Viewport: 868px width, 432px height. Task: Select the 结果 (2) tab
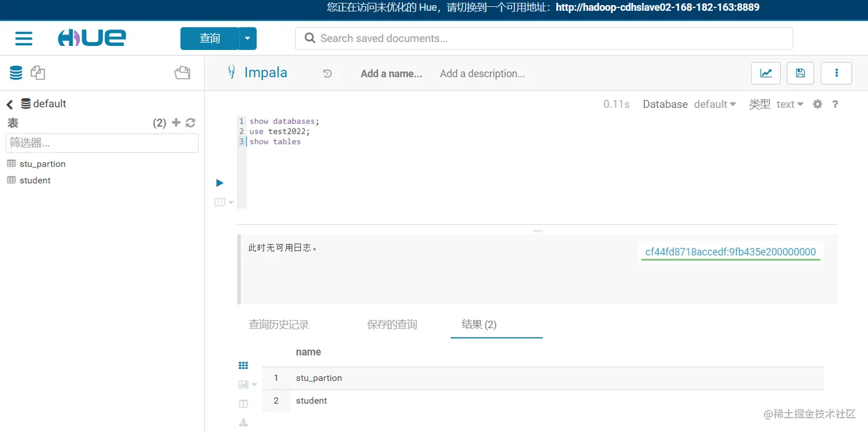point(479,325)
